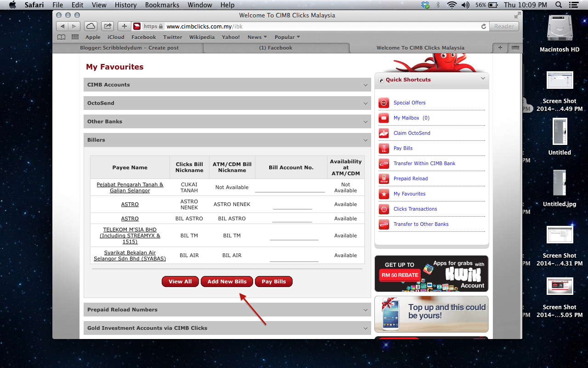
Task: Open the Wikipedia bookmark
Action: tap(202, 37)
